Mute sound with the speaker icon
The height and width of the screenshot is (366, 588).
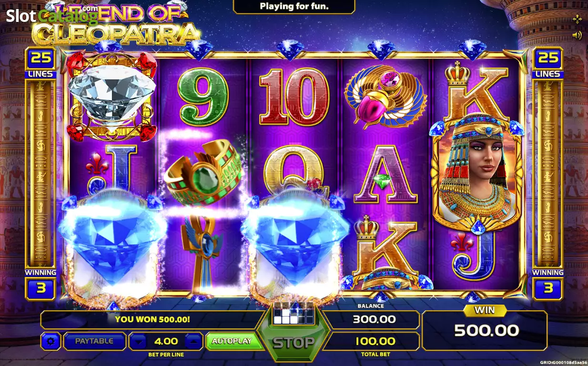[577, 35]
